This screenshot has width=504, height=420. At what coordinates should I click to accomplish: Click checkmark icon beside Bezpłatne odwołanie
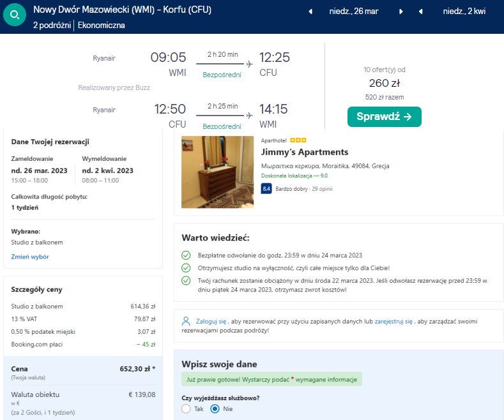click(x=186, y=255)
